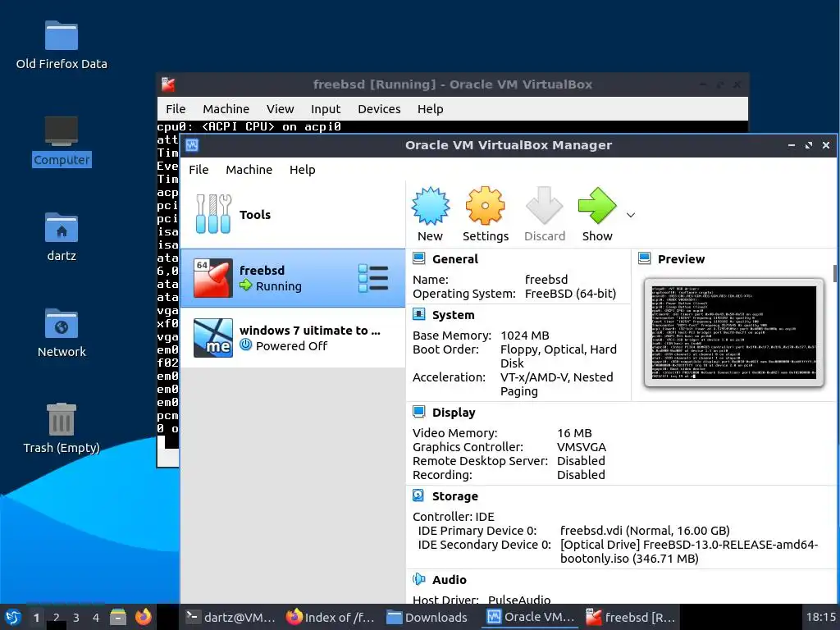This screenshot has height=630, width=840.
Task: Switch to workspace 2 on the taskbar
Action: 57,617
